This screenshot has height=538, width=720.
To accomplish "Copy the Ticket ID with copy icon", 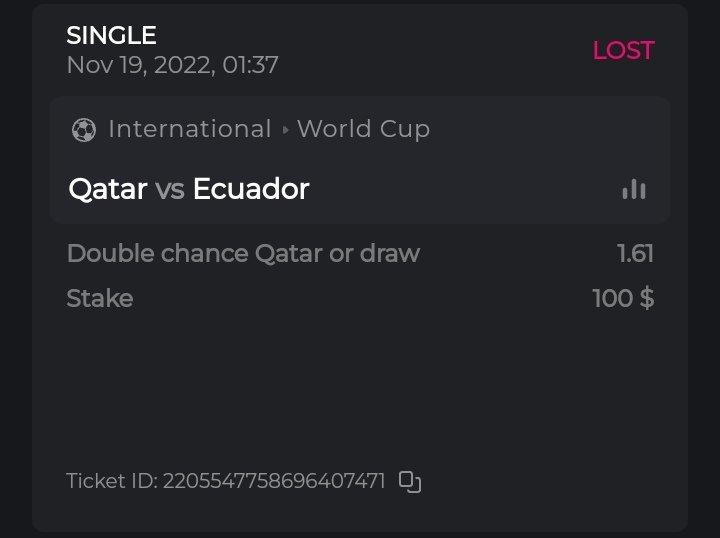I will (x=410, y=482).
